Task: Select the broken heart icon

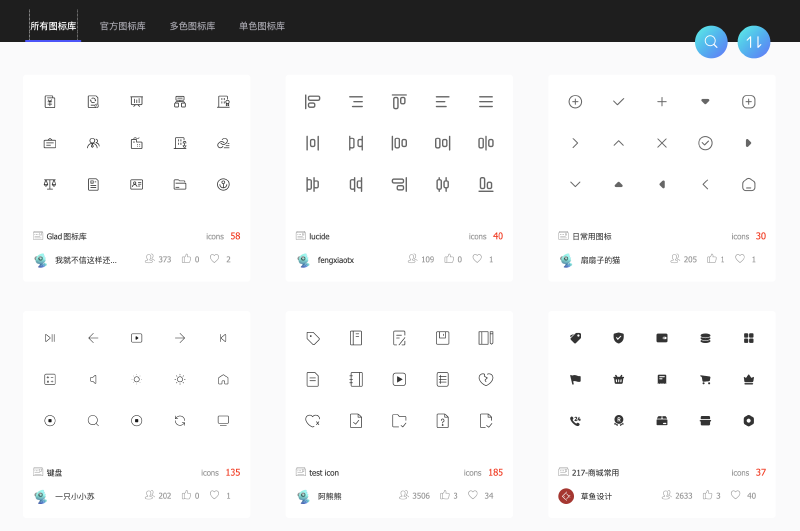Action: pyautogui.click(x=486, y=379)
